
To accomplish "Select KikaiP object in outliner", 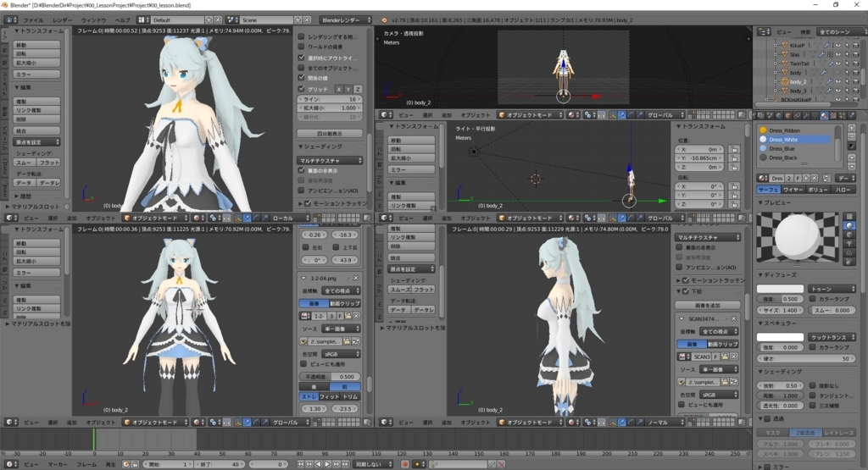I will click(797, 46).
